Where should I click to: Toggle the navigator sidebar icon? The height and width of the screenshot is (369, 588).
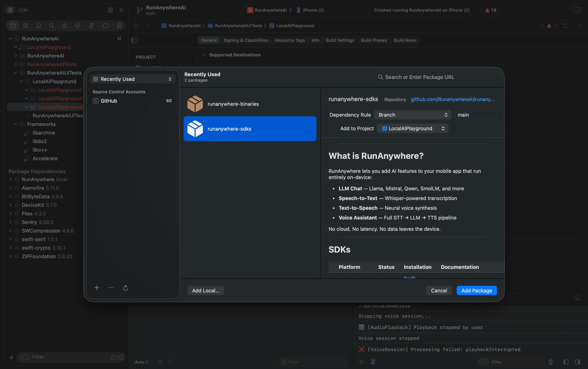[x=10, y=10]
